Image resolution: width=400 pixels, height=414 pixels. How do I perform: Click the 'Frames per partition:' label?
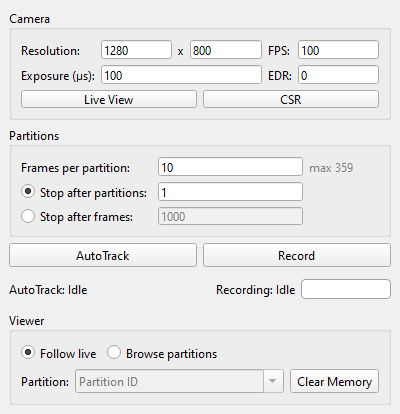[75, 168]
